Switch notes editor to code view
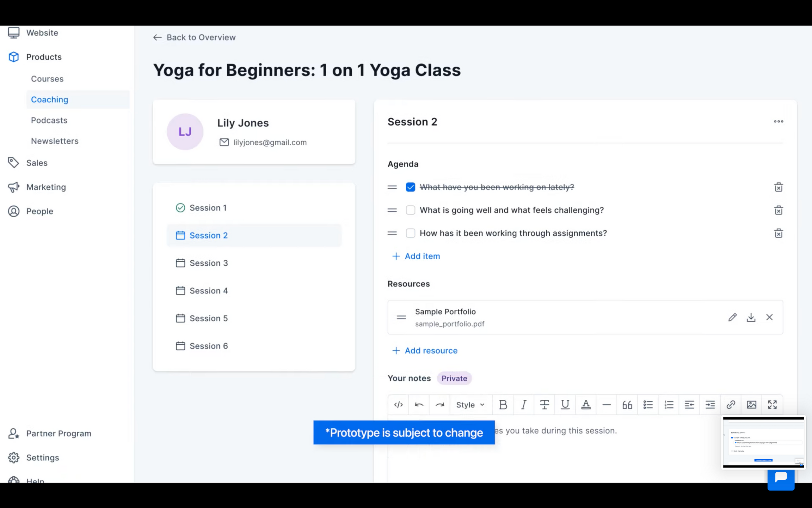 coord(398,405)
